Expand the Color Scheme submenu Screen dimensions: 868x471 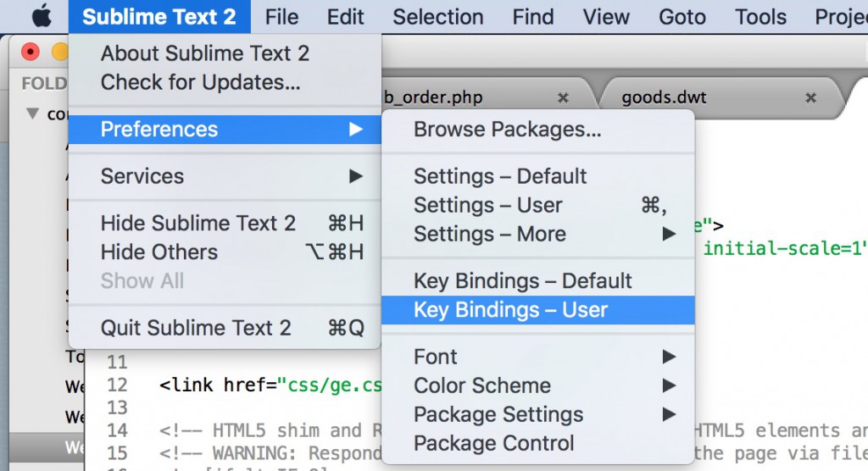538,385
